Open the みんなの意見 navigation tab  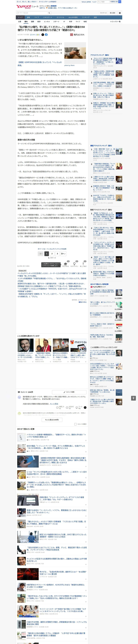coord(73,17)
